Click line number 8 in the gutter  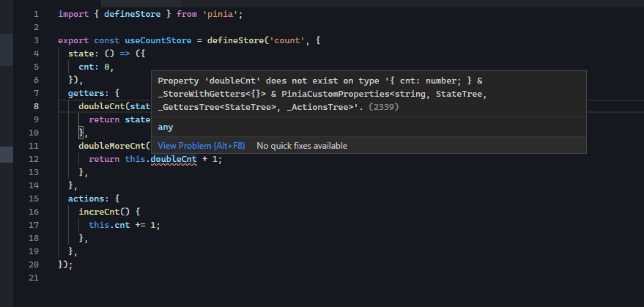point(36,106)
